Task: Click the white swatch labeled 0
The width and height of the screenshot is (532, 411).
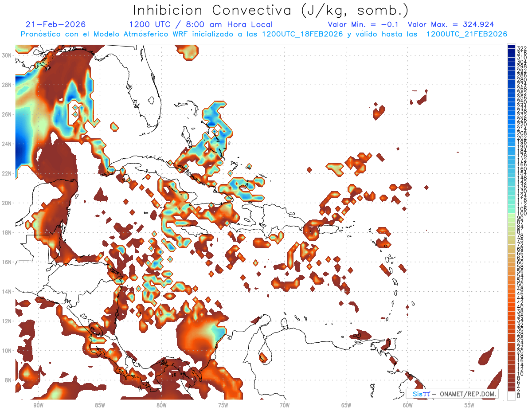Action: pyautogui.click(x=511, y=396)
